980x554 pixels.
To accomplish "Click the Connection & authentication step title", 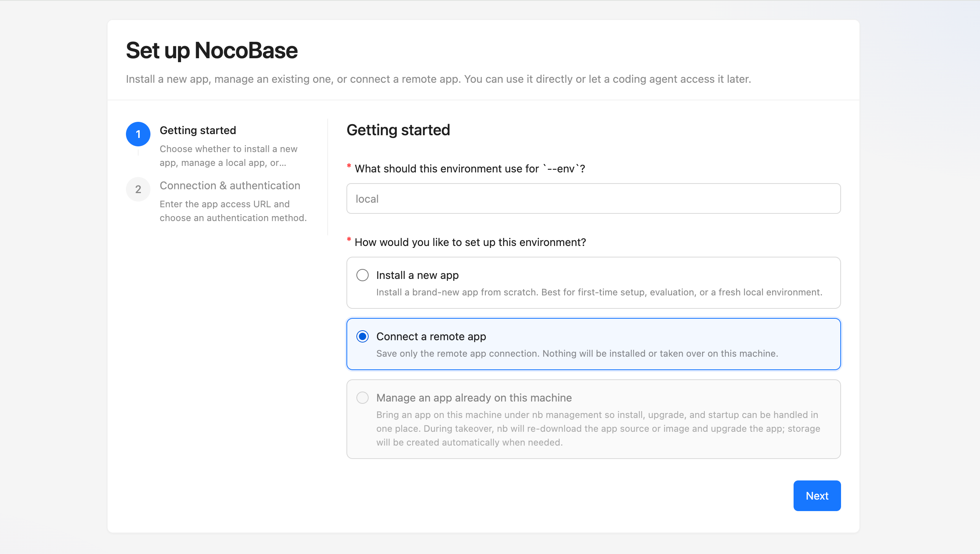I will click(230, 185).
